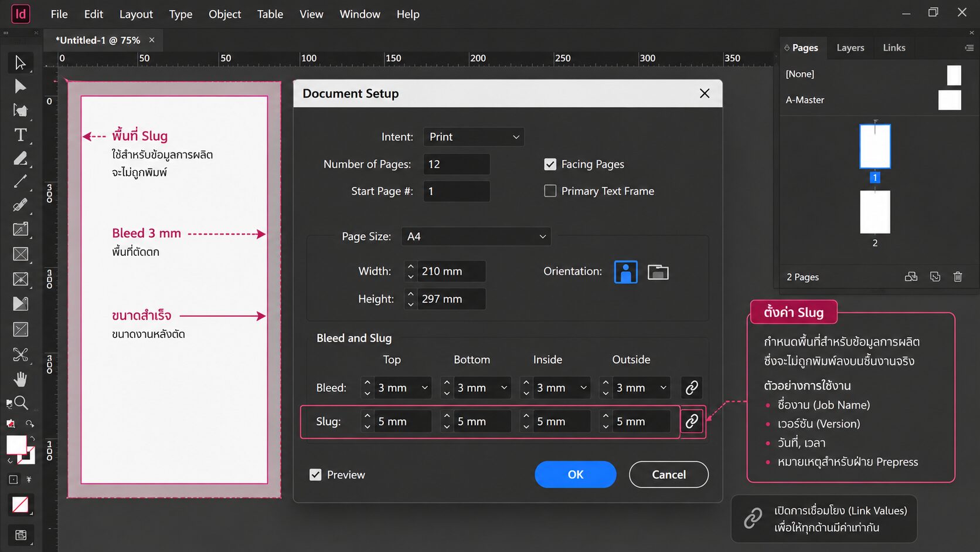Click the Width 210 mm field

point(451,271)
